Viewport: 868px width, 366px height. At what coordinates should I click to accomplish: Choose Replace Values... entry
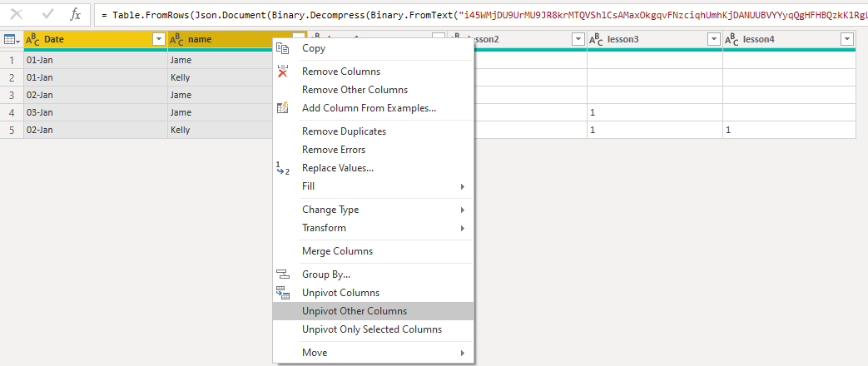tap(373, 168)
